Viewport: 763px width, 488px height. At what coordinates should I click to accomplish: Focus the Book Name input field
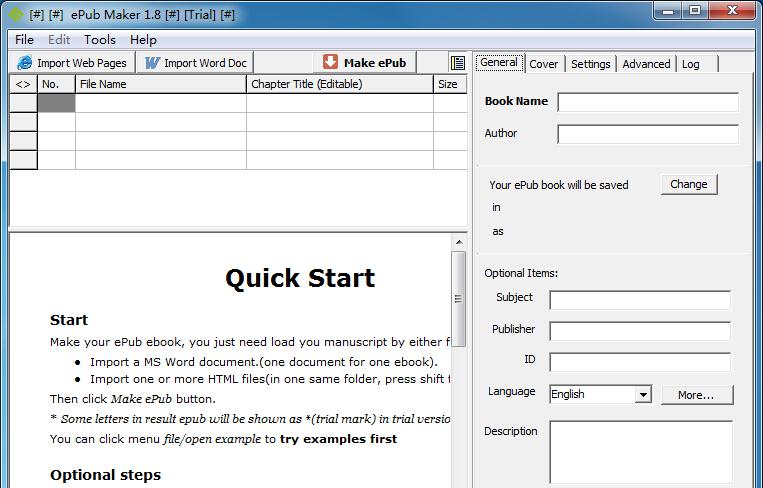tap(647, 102)
